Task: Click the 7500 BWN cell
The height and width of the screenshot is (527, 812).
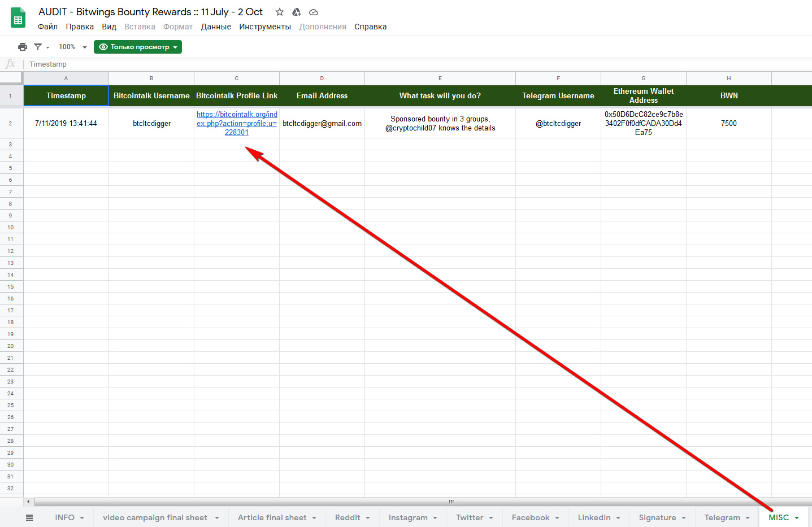Action: [729, 123]
